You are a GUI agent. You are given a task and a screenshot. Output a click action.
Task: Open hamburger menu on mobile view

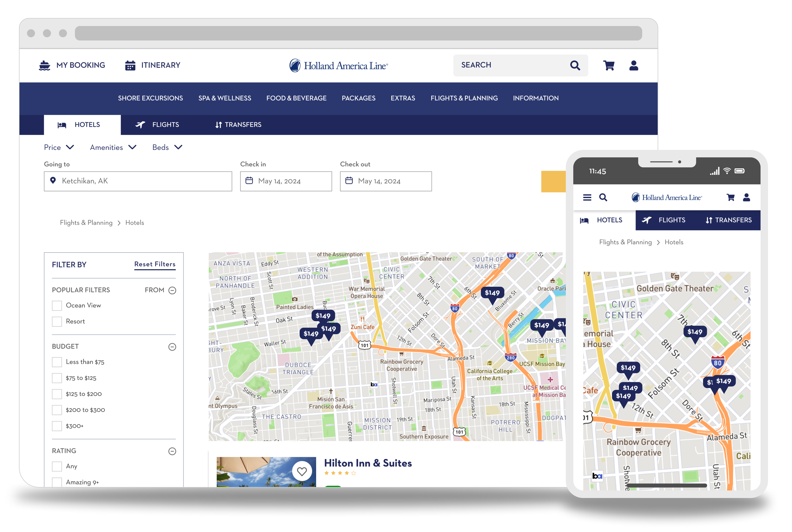click(587, 197)
